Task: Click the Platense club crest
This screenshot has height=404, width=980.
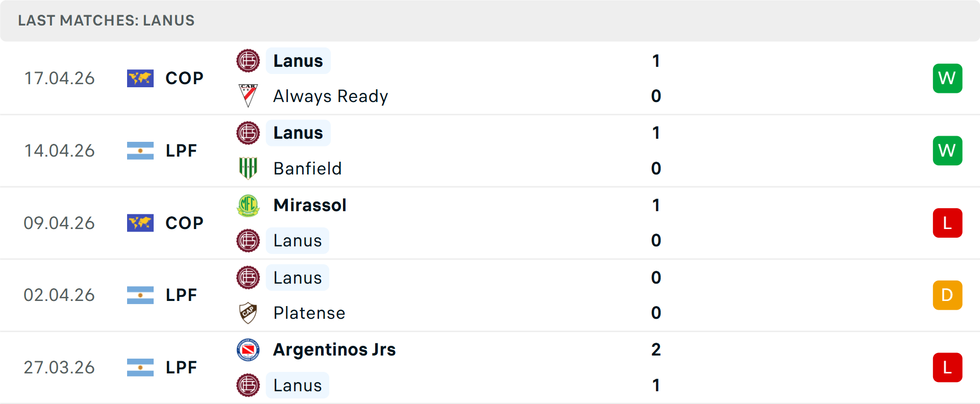Action: click(248, 313)
